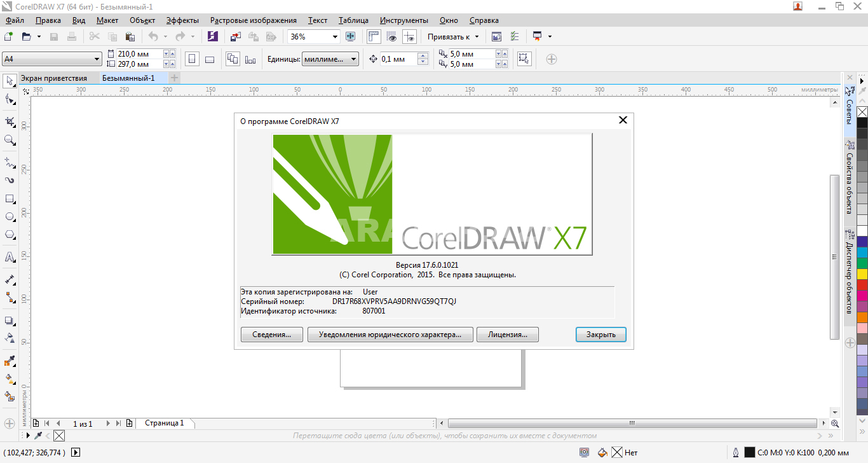Viewport: 868px width, 463px height.
Task: Select the Ellipse tool
Action: click(10, 217)
